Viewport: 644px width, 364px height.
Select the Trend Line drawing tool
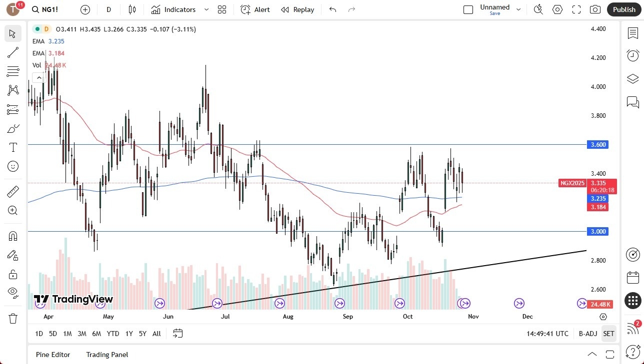[13, 52]
